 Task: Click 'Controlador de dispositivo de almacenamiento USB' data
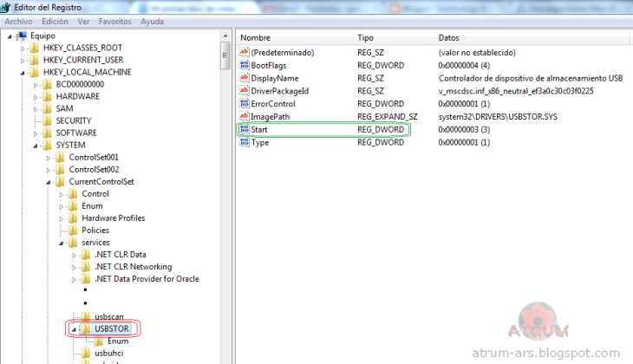[x=531, y=78]
